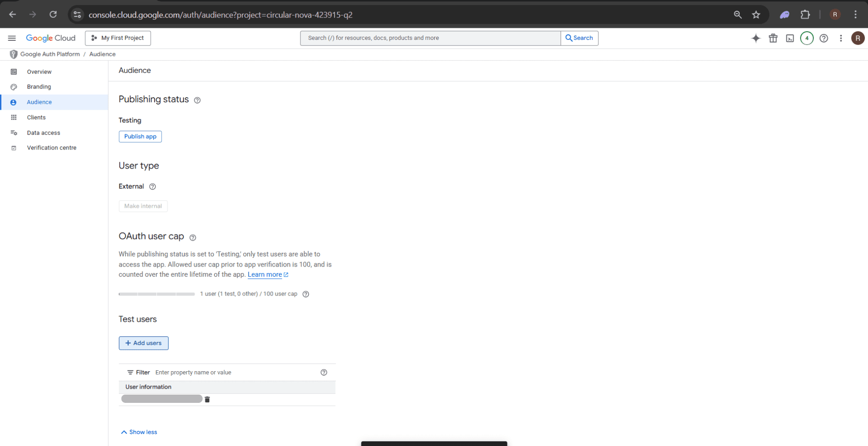Image resolution: width=868 pixels, height=446 pixels.
Task: Open the Learn more link
Action: click(x=268, y=274)
